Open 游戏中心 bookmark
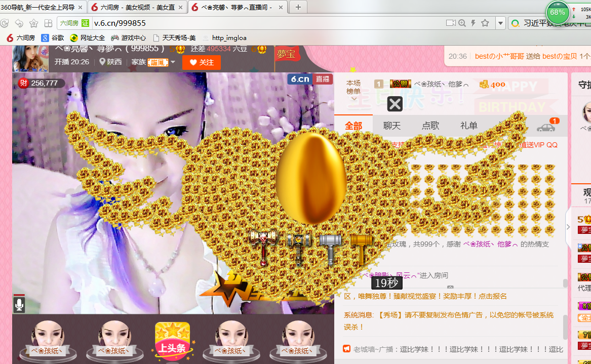 [129, 37]
